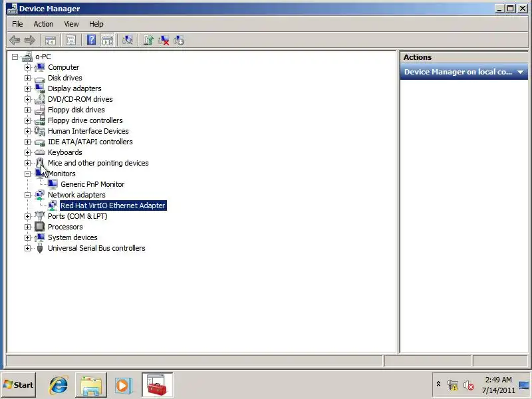Expand the Processors category
Viewport: 532px width, 399px height.
(27, 227)
